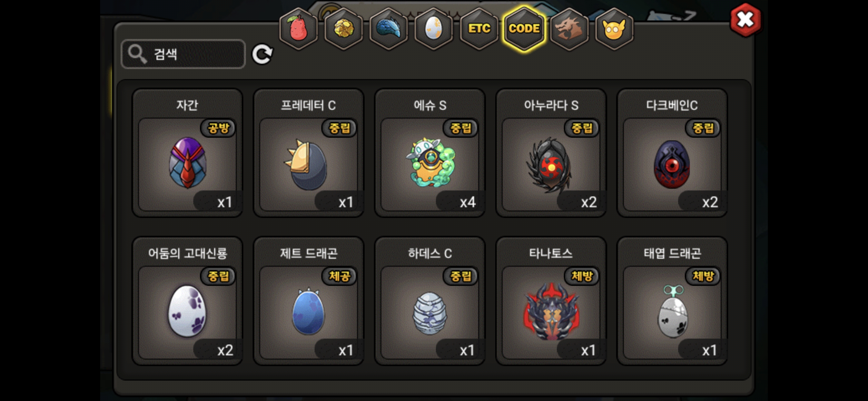Select the brown dragon head tab

pyautogui.click(x=569, y=29)
